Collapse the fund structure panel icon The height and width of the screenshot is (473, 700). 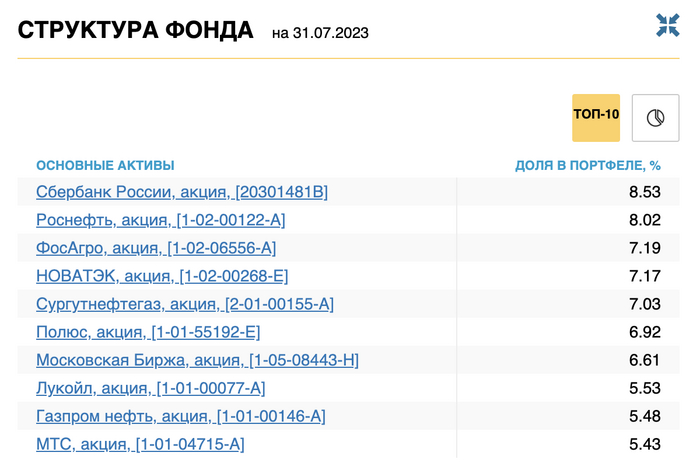667,26
